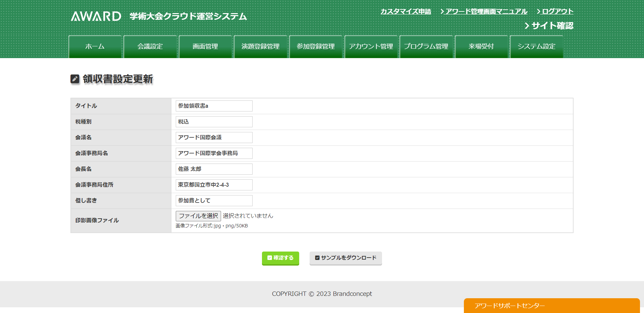The image size is (644, 313).
Task: Open the アカウント管理 tab
Action: pos(371,47)
